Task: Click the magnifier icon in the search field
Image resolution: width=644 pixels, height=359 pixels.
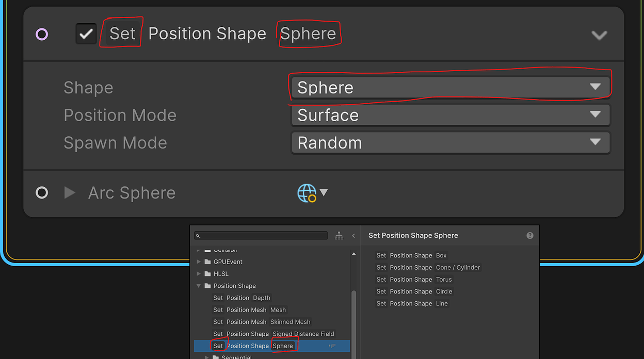Action: 199,235
